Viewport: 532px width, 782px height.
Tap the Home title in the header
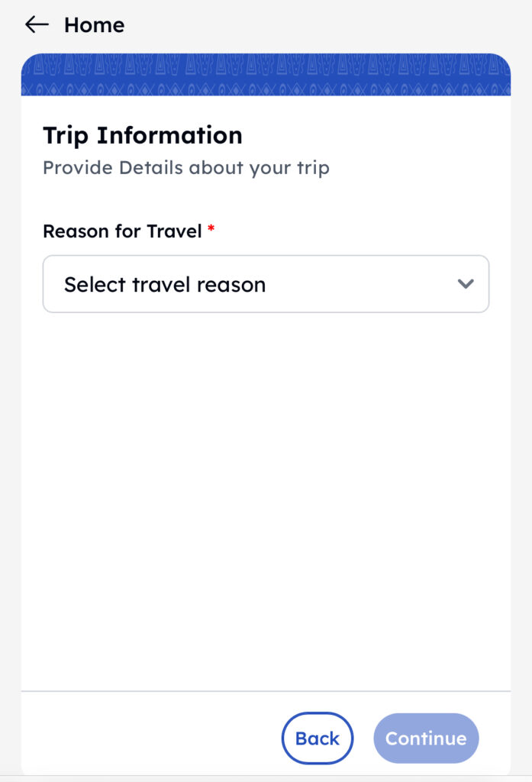point(94,25)
